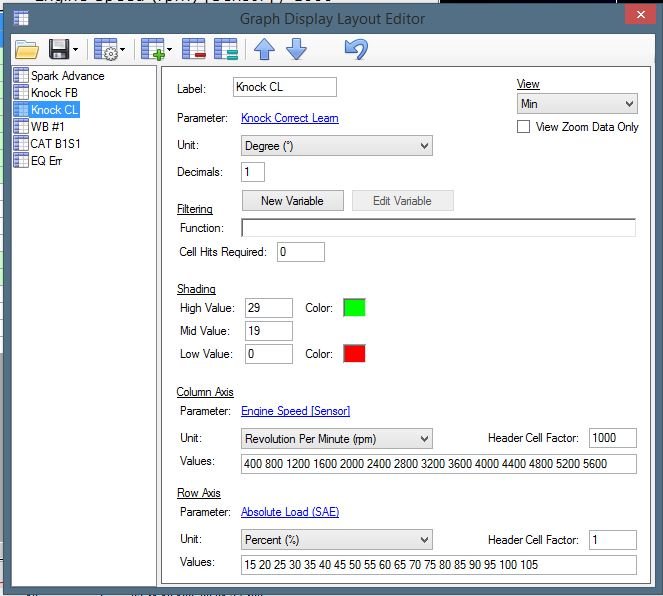
Task: Edit the Column Axis Values field
Action: coord(438,464)
